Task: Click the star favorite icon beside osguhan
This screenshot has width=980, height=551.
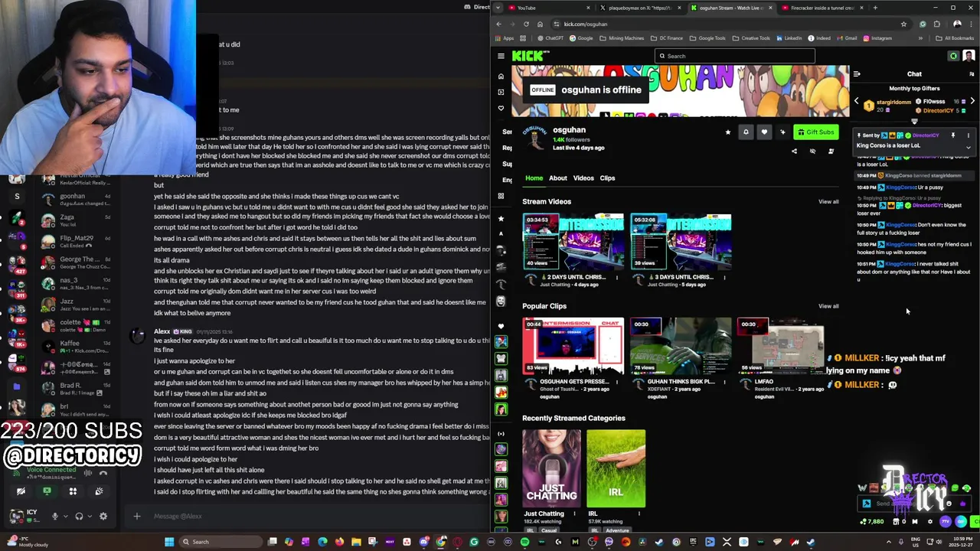Action: [727, 132]
